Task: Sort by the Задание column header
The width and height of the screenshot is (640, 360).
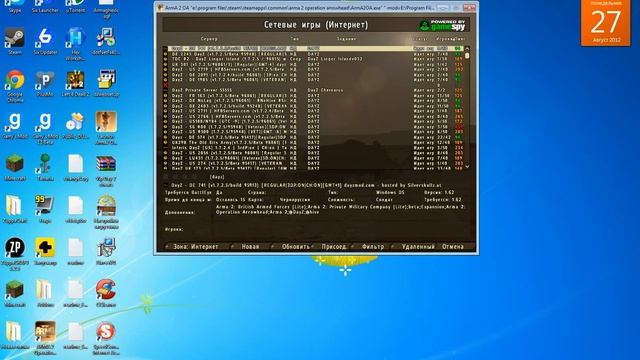Action: (x=347, y=39)
